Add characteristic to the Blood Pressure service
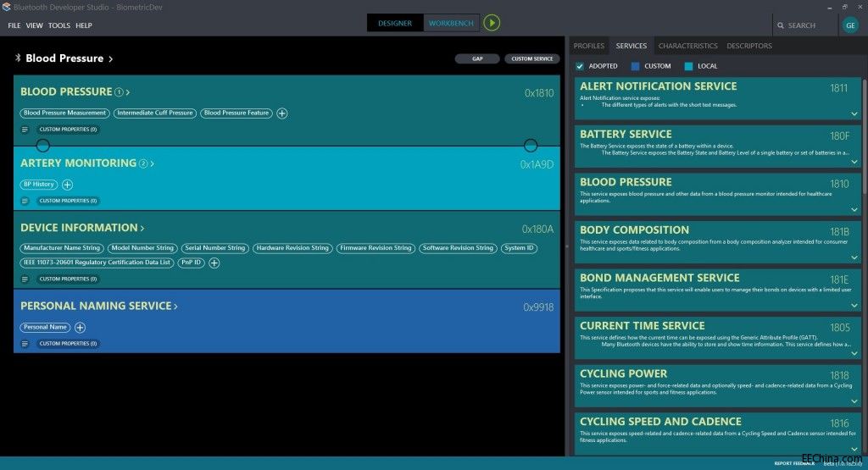Screen dimensions: 868x470 click(282, 113)
